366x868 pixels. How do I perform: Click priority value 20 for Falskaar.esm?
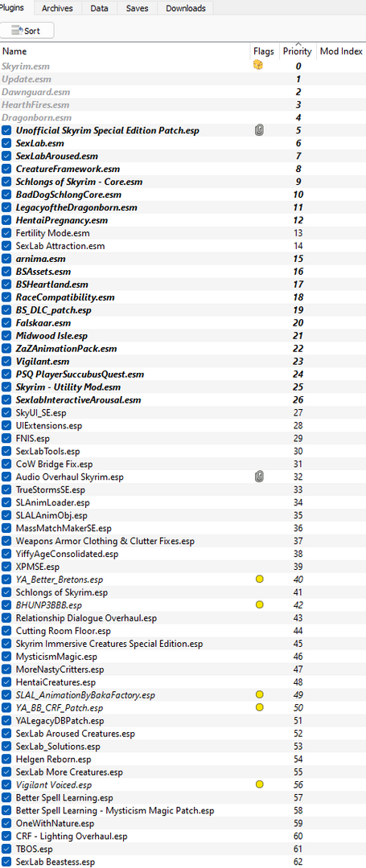[298, 323]
